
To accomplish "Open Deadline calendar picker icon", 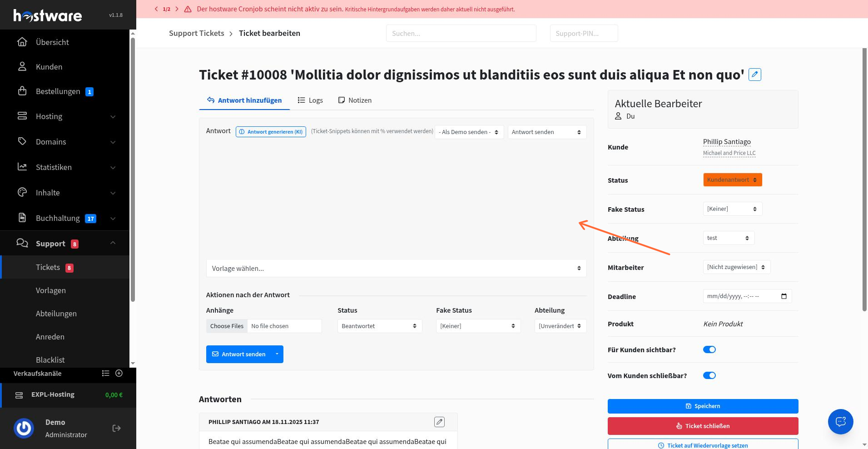I will [x=784, y=296].
